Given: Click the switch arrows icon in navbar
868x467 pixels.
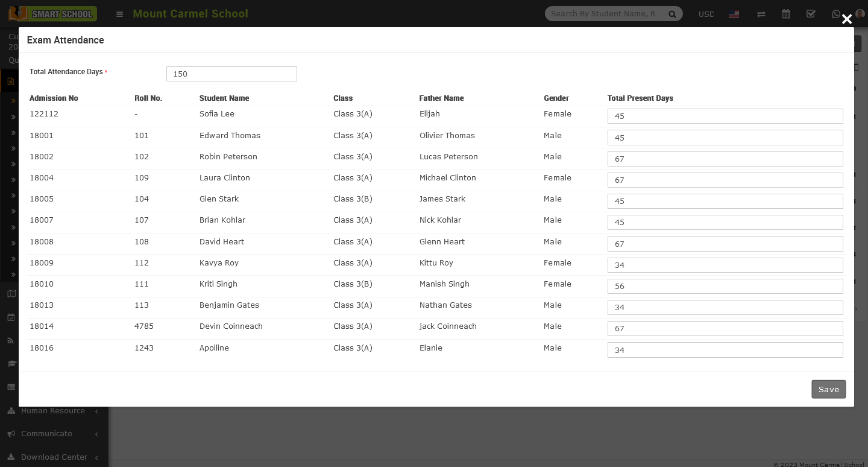Looking at the screenshot, I should [761, 14].
